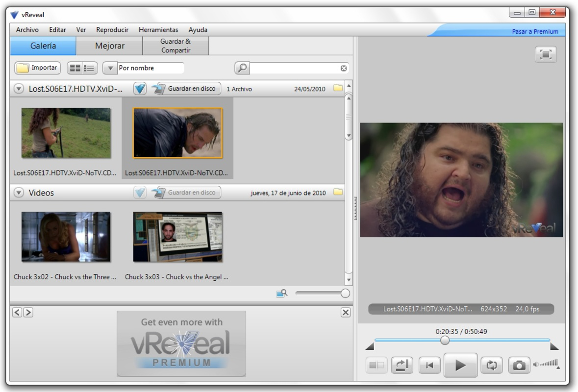578x392 pixels.
Task: Go to previous ad banner arrow
Action: click(17, 313)
